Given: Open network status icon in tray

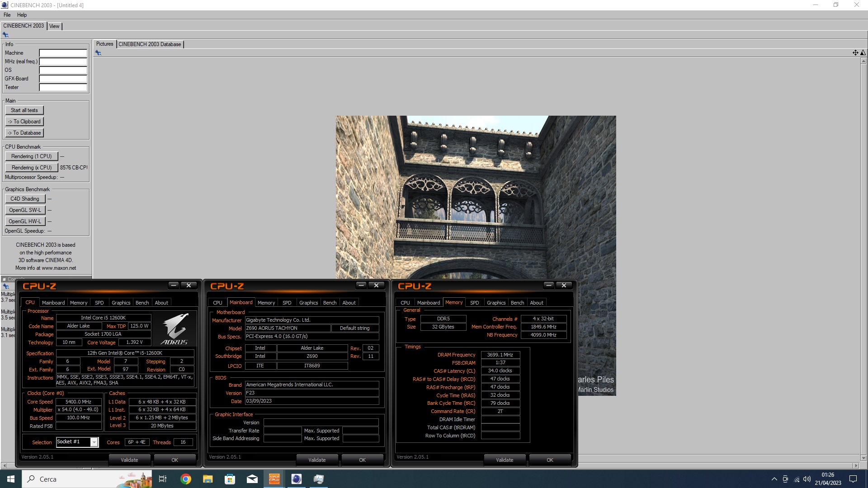Looking at the screenshot, I should (797, 479).
